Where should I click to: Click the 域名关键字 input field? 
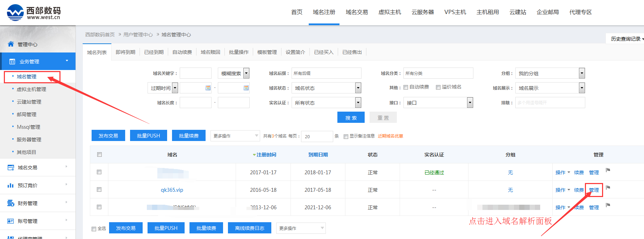[x=195, y=73]
